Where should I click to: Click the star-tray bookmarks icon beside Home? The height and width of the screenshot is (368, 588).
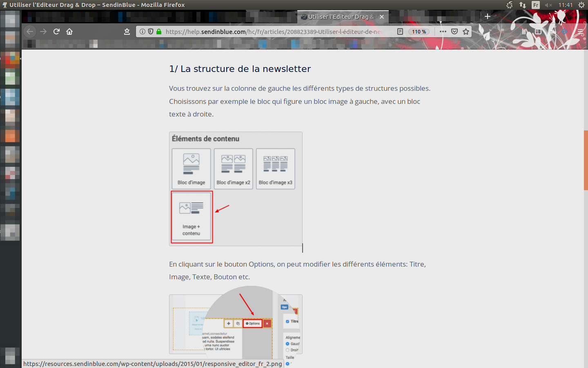pos(127,31)
